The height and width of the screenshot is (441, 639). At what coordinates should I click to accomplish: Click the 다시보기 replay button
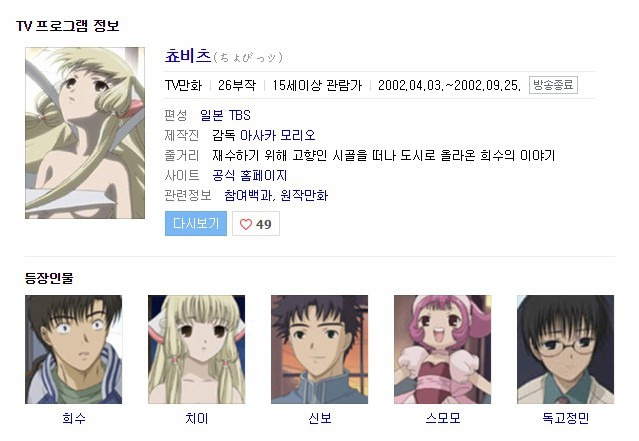[x=196, y=223]
